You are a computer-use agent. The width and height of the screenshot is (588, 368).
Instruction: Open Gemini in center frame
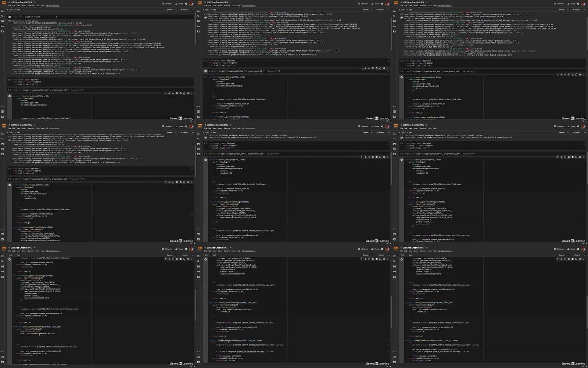380,132
